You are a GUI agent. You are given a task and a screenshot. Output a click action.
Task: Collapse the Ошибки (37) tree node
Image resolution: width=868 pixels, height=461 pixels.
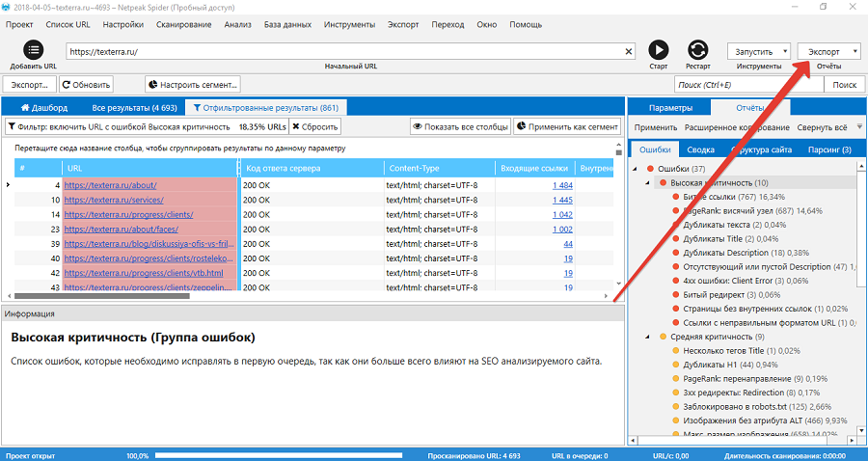[635, 169]
